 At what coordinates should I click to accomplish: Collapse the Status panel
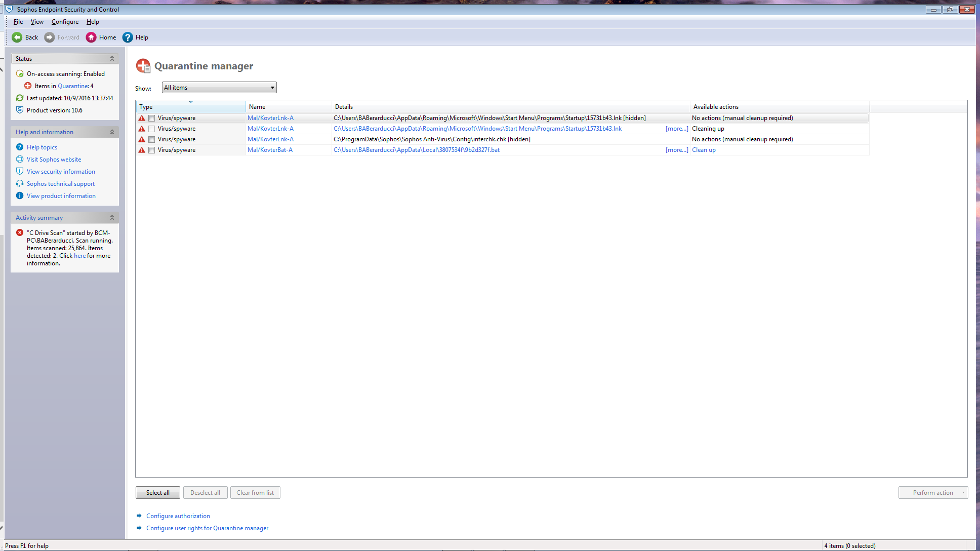(x=112, y=59)
